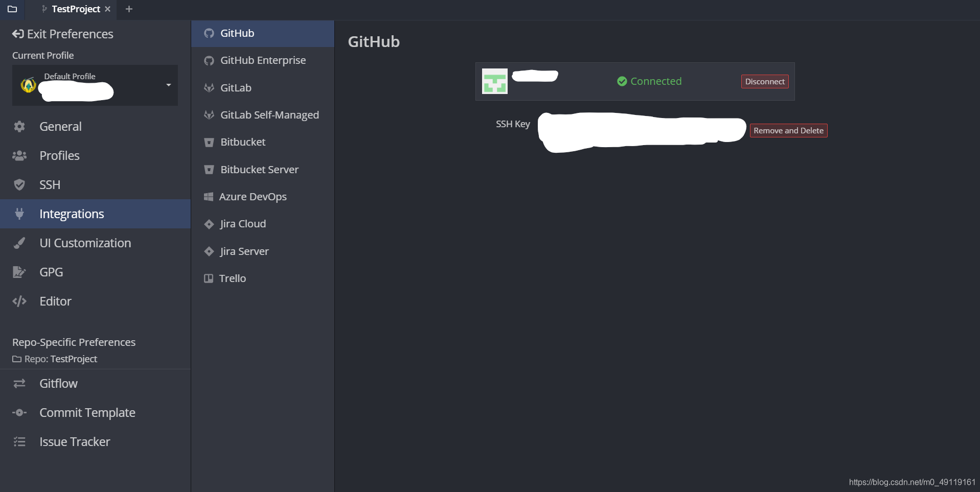The height and width of the screenshot is (492, 980).
Task: Disconnect the GitHub account
Action: pyautogui.click(x=765, y=82)
